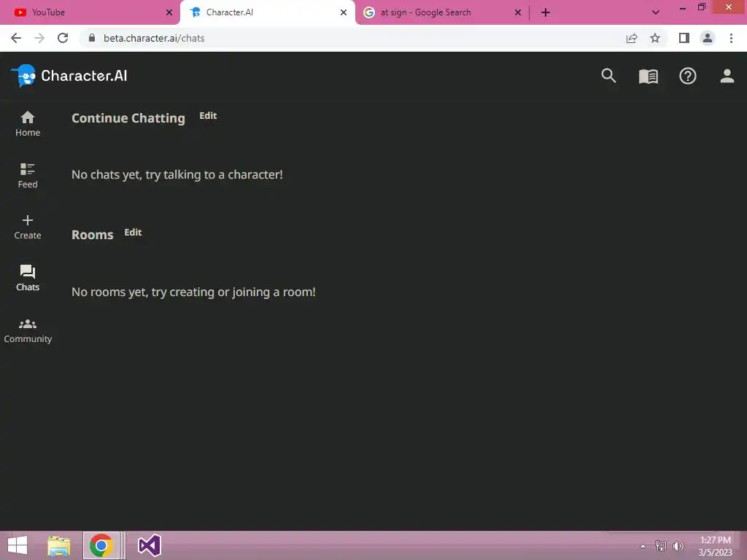
Task: Open the Chats section in sidebar
Action: [28, 278]
